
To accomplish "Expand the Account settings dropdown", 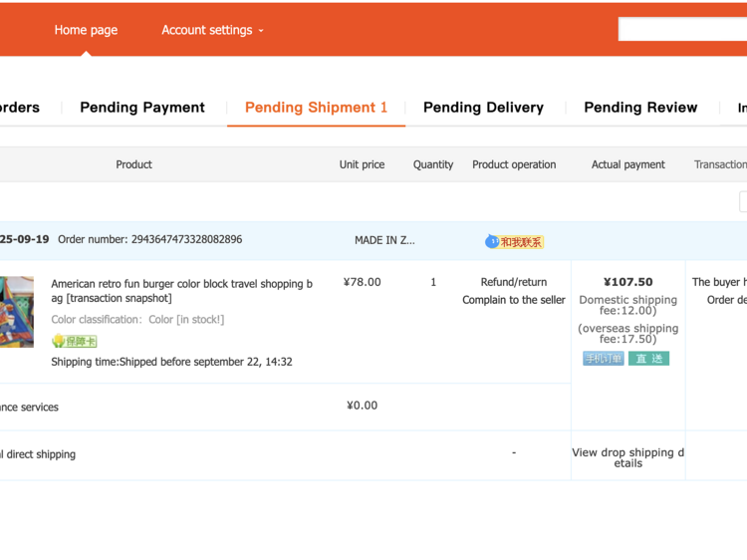I will (212, 30).
